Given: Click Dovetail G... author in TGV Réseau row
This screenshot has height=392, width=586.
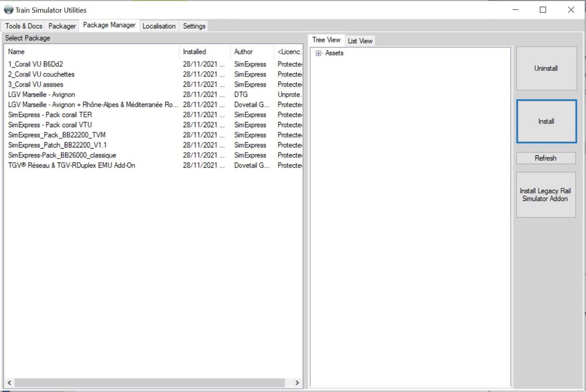Looking at the screenshot, I should [251, 165].
